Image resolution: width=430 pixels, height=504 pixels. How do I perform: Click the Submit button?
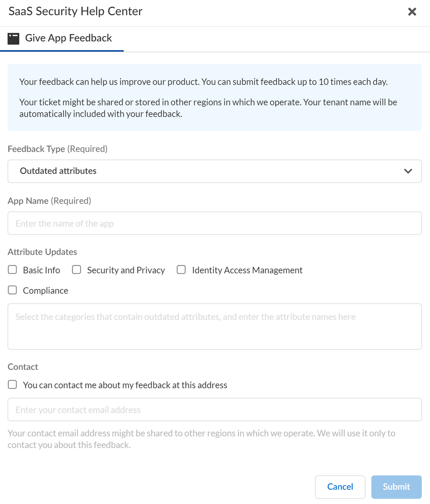(396, 487)
